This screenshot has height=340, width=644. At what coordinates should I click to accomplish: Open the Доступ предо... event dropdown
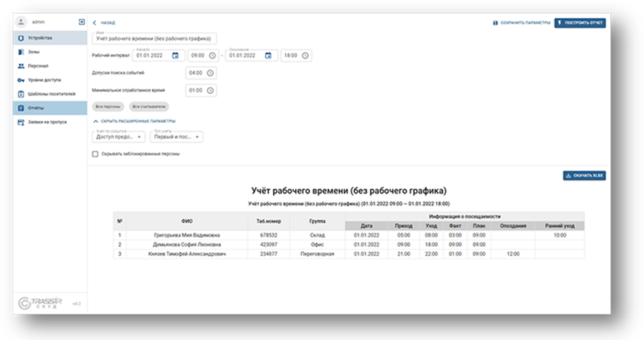click(x=118, y=137)
